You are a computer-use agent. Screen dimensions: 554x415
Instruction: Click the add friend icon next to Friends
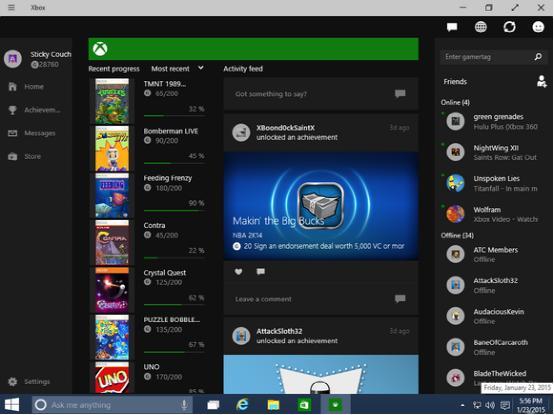[x=541, y=82]
